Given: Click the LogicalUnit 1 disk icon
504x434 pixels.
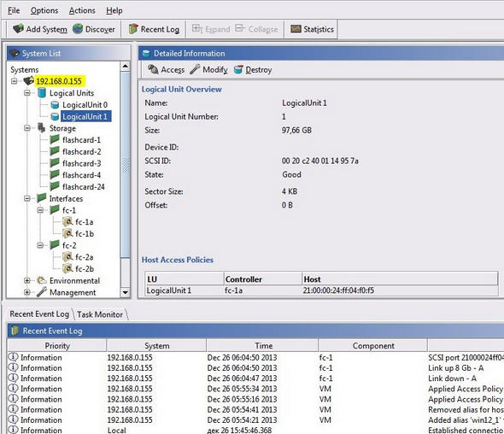Looking at the screenshot, I should pos(55,116).
